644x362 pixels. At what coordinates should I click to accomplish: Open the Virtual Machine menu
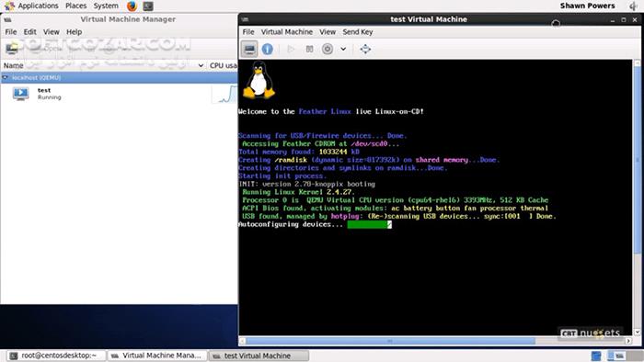[287, 32]
